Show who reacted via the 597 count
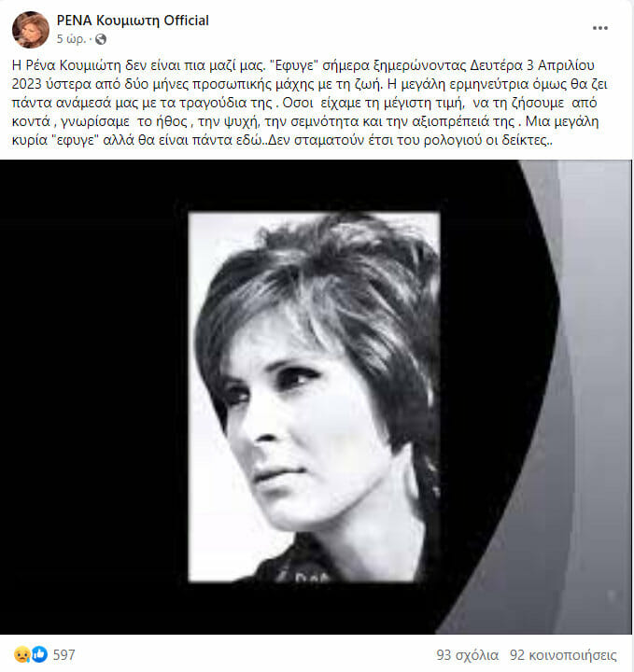The height and width of the screenshot is (672, 634). 63,655
